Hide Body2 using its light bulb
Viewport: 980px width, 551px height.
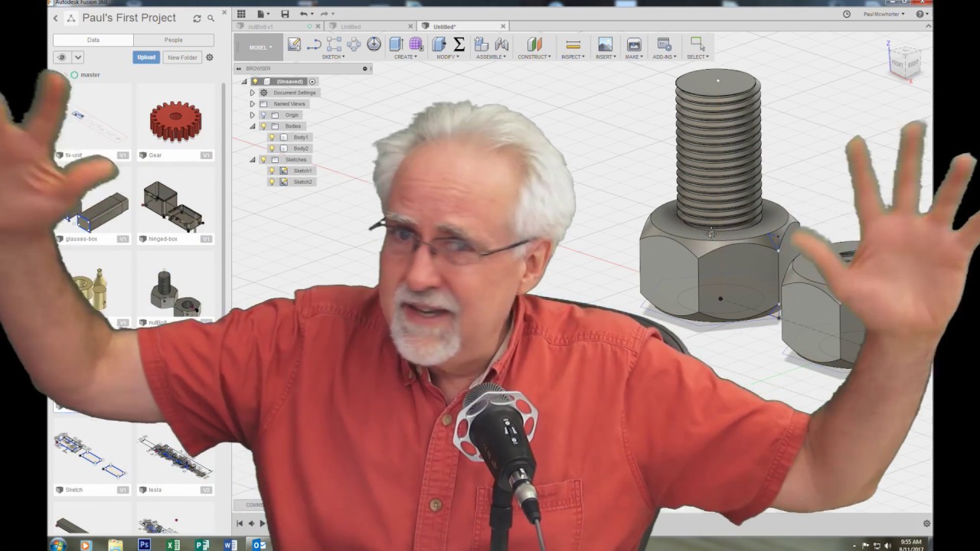272,148
